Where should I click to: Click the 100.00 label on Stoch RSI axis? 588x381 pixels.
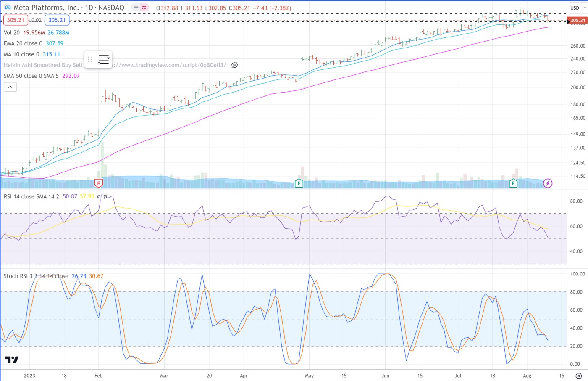coord(577,274)
